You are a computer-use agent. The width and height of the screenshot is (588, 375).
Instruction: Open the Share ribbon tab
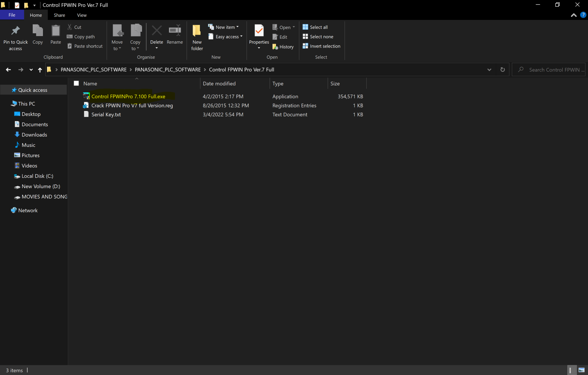pyautogui.click(x=59, y=15)
